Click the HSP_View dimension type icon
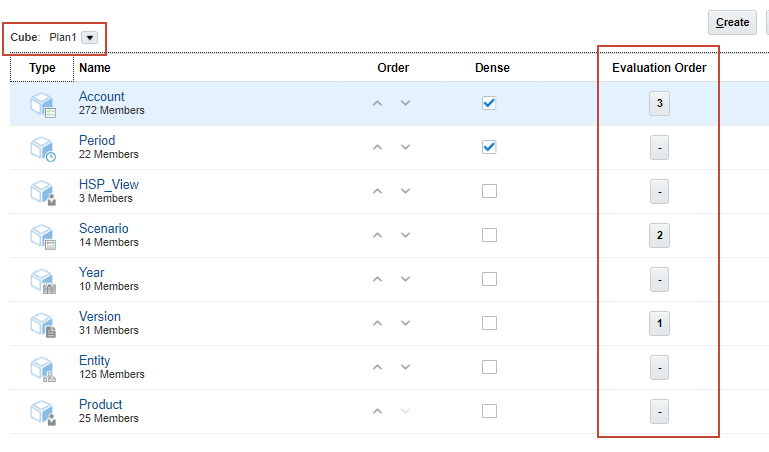Image resolution: width=769 pixels, height=452 pixels. (x=42, y=192)
